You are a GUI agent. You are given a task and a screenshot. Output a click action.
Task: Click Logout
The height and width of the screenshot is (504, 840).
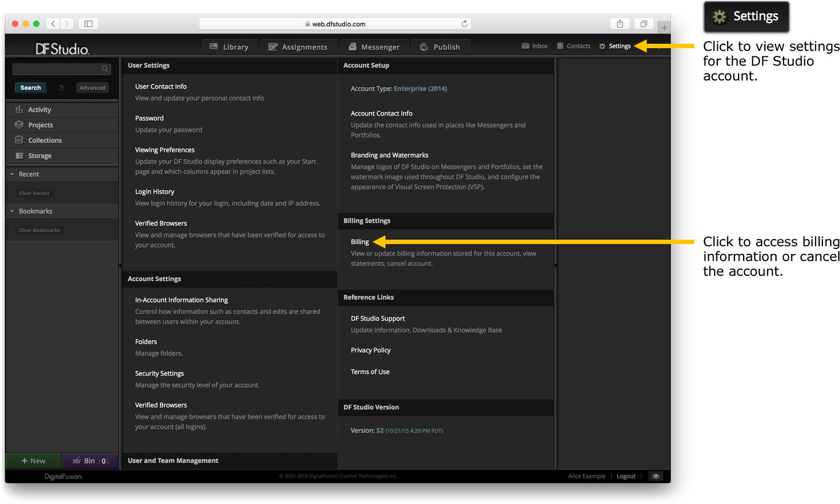click(626, 476)
